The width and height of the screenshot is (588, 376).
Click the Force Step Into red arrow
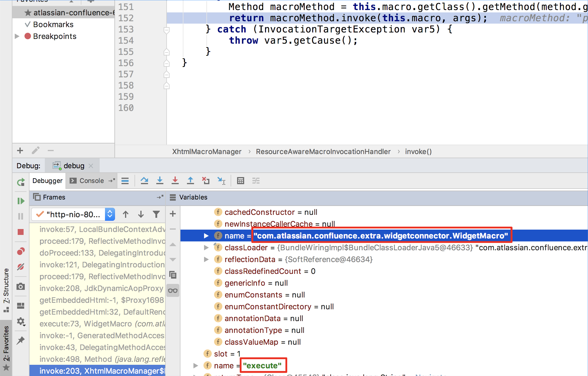pos(175,181)
